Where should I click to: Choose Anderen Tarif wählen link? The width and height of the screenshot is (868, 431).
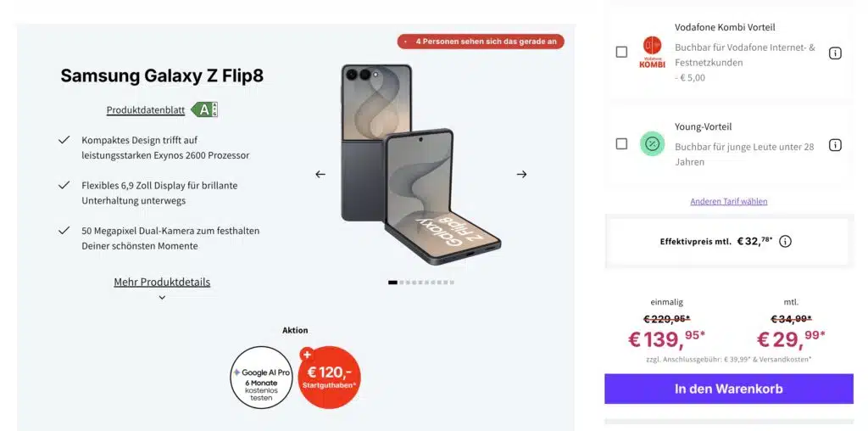(728, 201)
